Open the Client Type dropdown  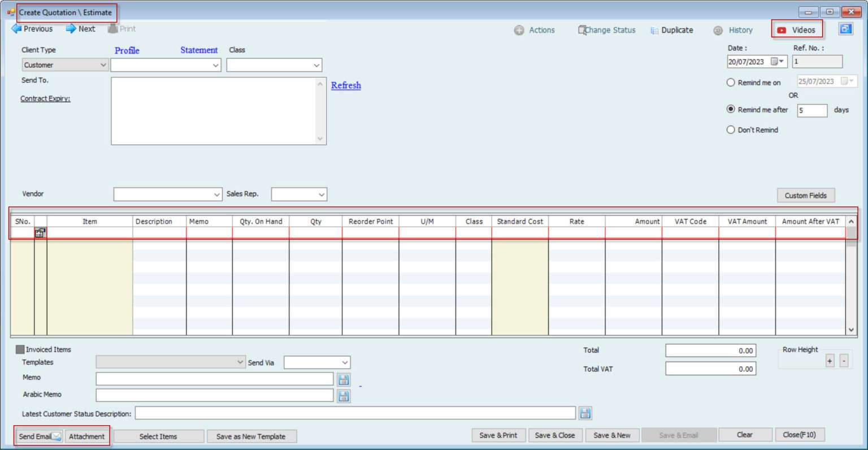tap(65, 65)
